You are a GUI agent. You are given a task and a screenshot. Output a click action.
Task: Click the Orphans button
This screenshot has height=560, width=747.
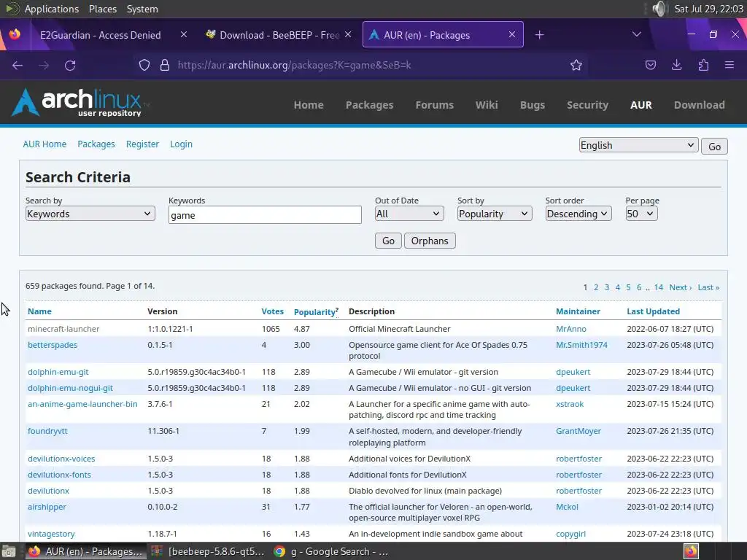430,241
